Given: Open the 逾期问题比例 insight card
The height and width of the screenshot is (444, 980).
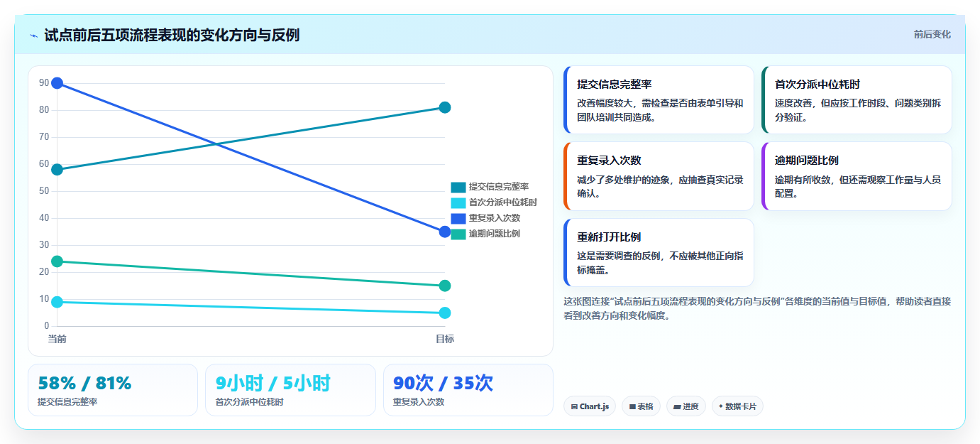Looking at the screenshot, I should pos(857,176).
